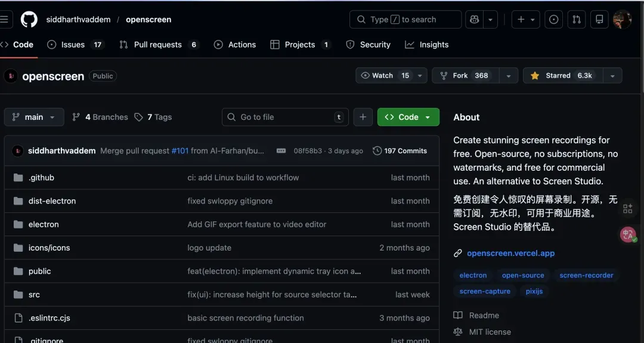644x343 pixels.
Task: Open the icons/icons folder
Action: [49, 248]
